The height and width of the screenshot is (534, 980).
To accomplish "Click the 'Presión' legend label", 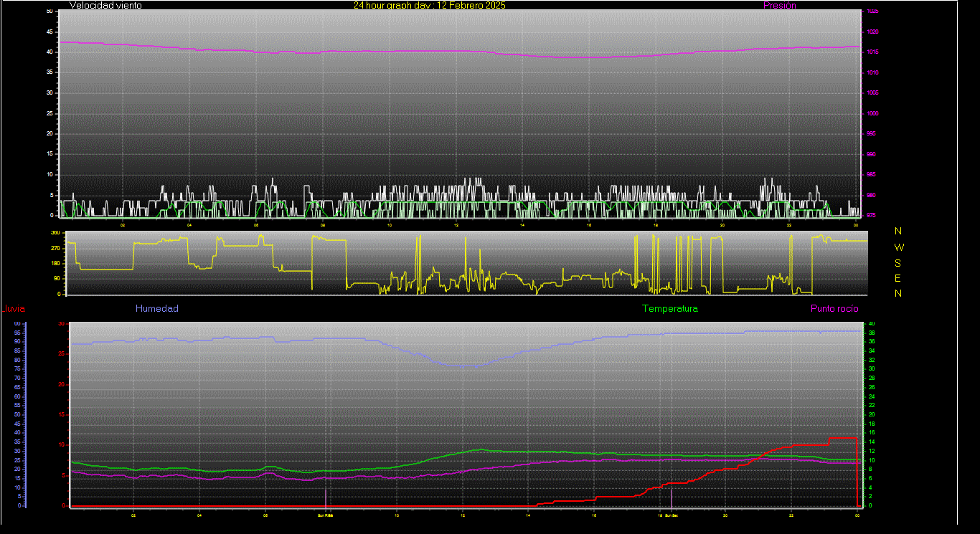I will click(x=780, y=5).
